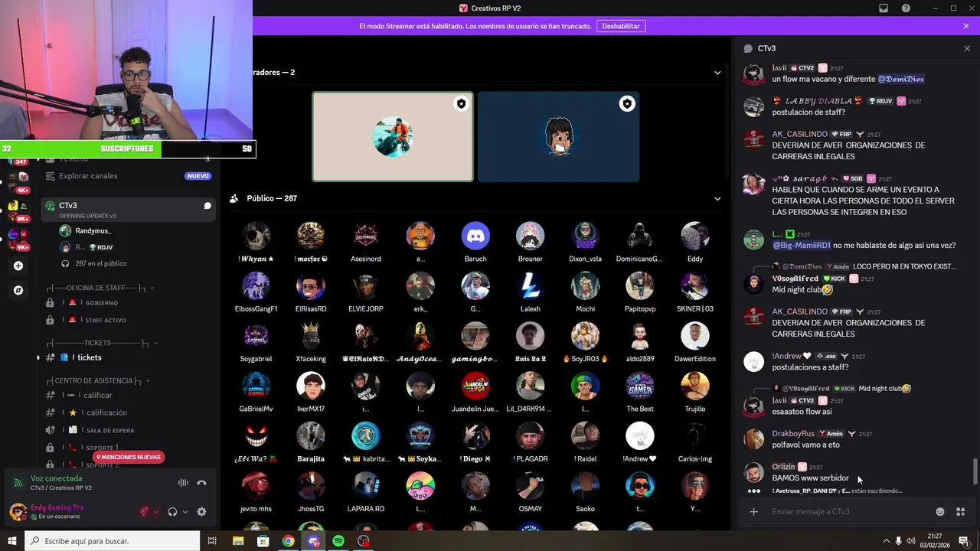Click the @Big-MamiiRD1 mention
Image resolution: width=980 pixels, height=551 pixels.
click(800, 246)
